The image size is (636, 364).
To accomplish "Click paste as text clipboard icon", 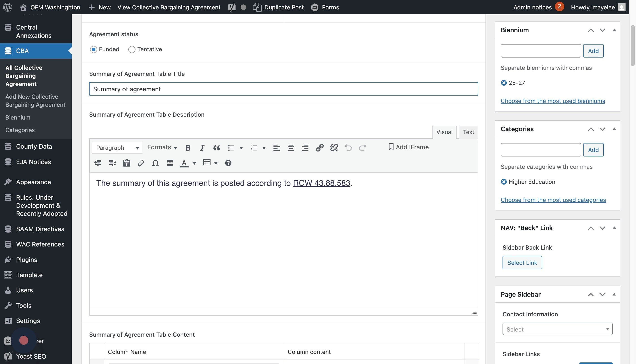I will click(127, 163).
